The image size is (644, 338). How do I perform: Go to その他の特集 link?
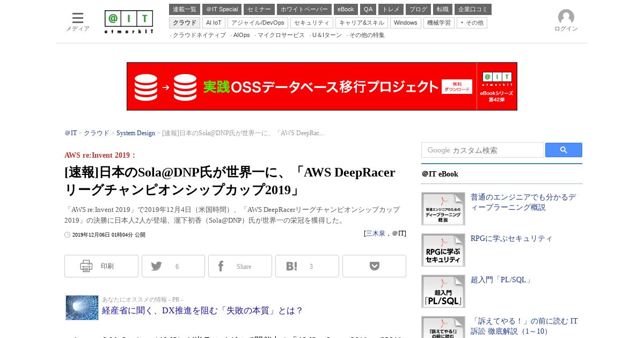[367, 35]
